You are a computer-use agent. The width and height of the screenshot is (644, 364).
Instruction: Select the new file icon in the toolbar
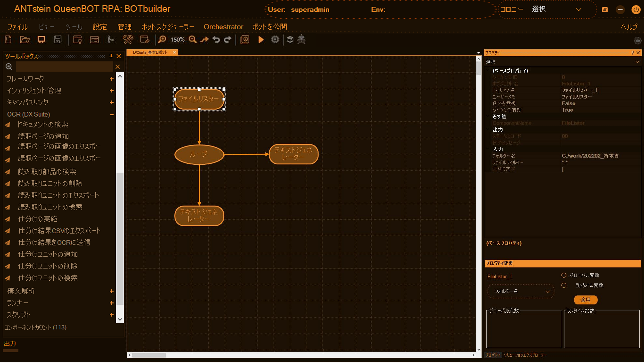pyautogui.click(x=8, y=40)
